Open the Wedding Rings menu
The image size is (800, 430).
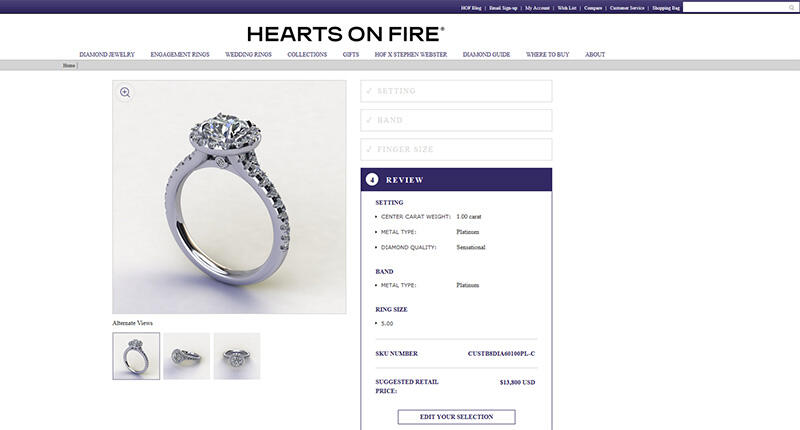coord(248,54)
